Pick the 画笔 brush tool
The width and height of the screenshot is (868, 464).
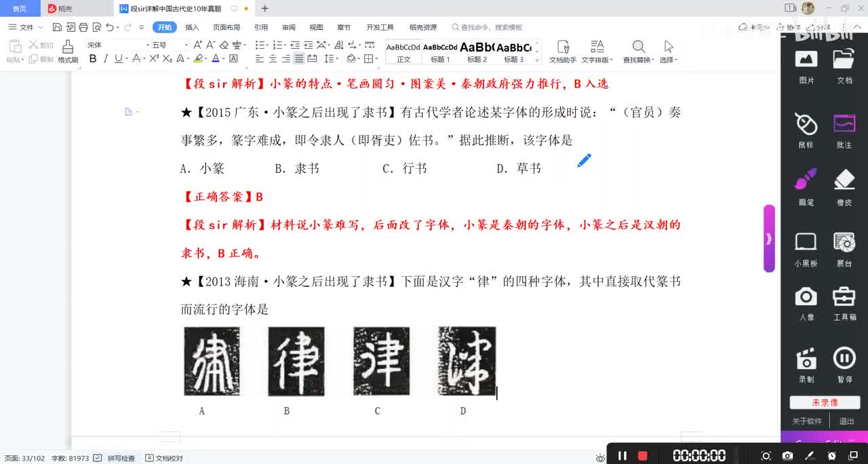(x=806, y=187)
